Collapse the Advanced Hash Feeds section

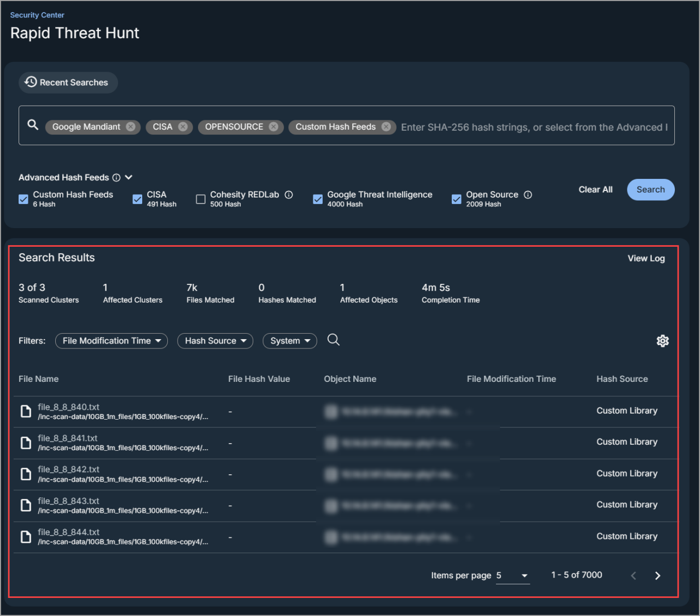point(128,177)
